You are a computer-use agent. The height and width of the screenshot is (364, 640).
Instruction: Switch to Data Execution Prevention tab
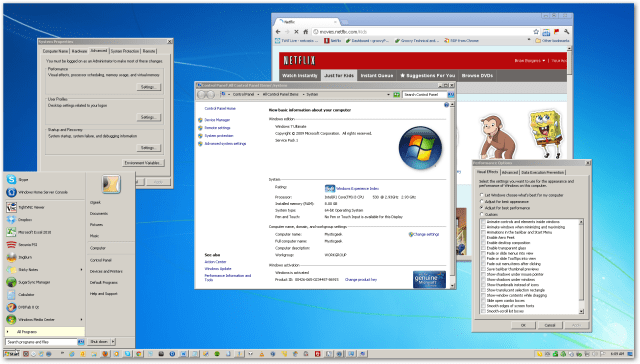click(x=543, y=172)
